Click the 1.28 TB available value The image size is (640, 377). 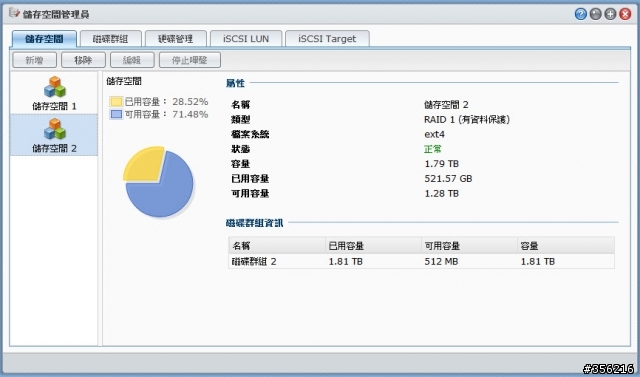tap(442, 193)
